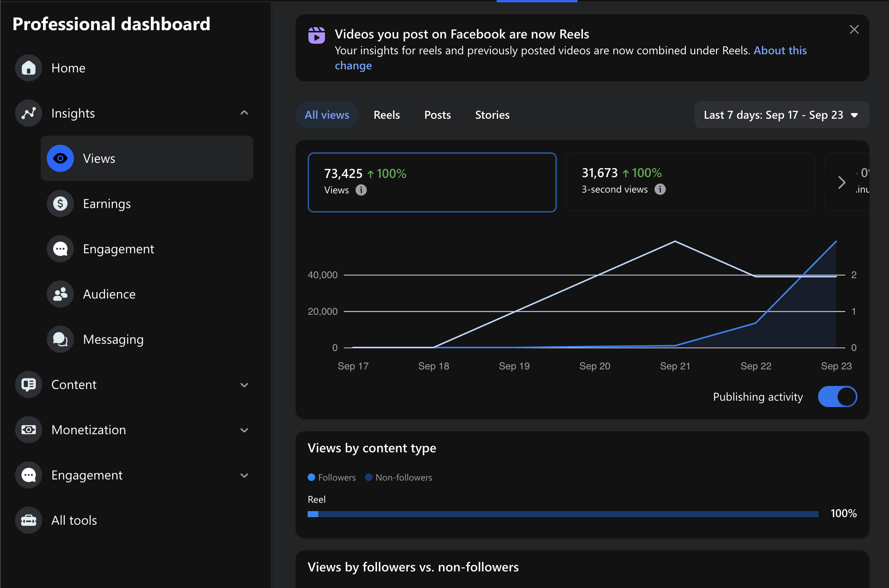Click the Reels clapperboard icon in the banner

(317, 35)
